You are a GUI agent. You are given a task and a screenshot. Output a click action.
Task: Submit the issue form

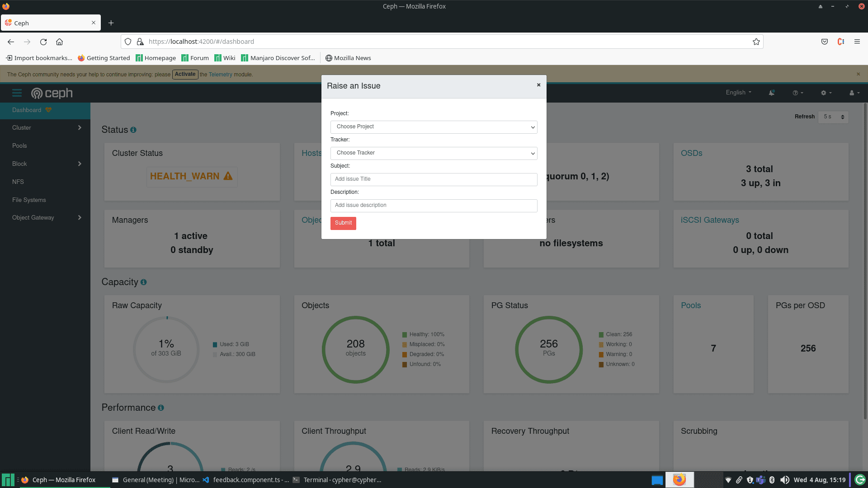pyautogui.click(x=343, y=223)
